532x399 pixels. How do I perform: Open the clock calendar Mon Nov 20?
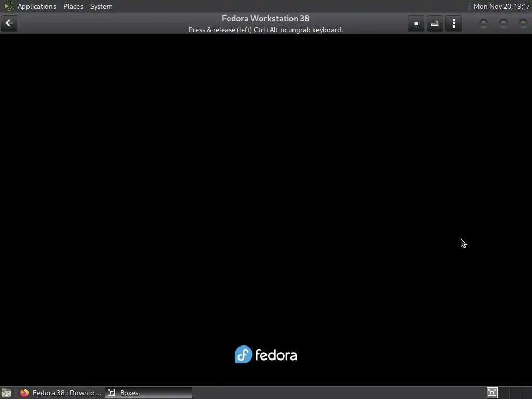click(x=501, y=6)
